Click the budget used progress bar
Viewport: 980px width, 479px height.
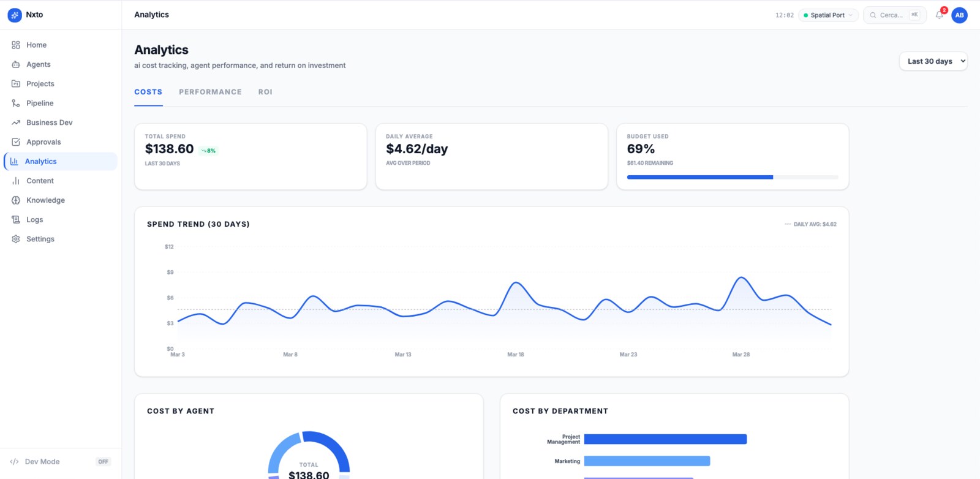(733, 177)
